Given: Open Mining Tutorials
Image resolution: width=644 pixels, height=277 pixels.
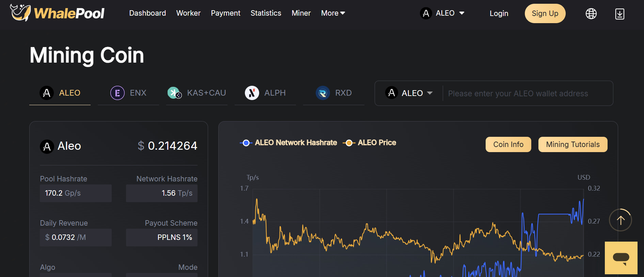Looking at the screenshot, I should click(573, 145).
